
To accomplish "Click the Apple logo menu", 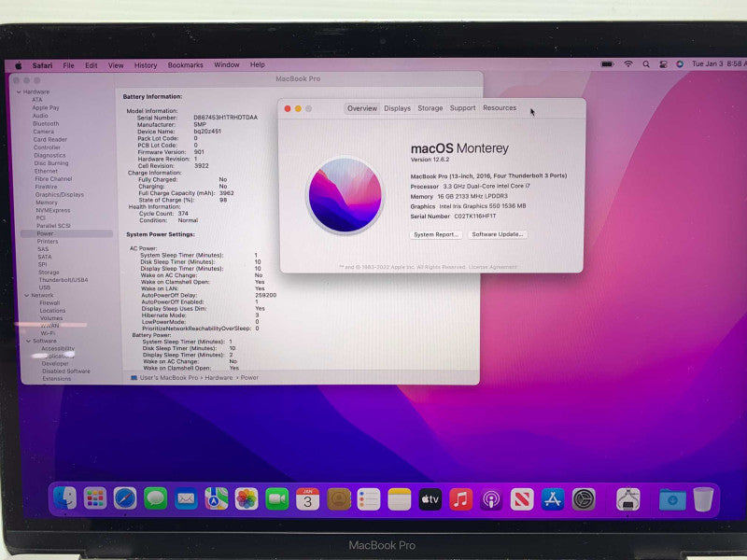I will (x=19, y=65).
